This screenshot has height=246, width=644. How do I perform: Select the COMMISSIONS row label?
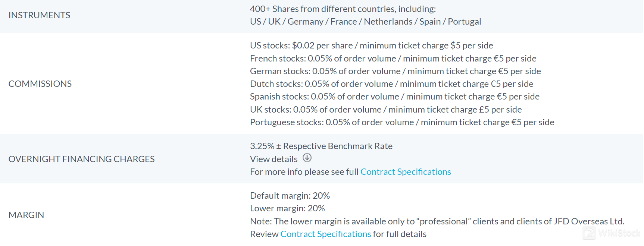pyautogui.click(x=40, y=84)
